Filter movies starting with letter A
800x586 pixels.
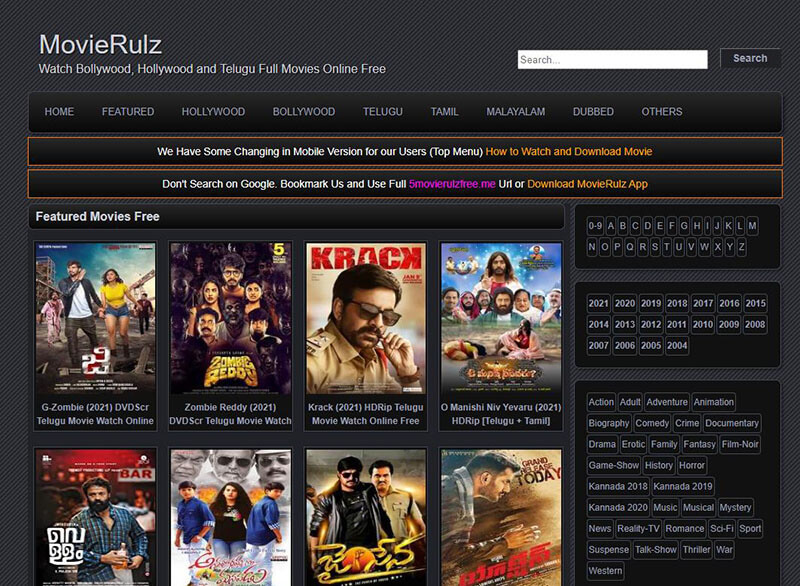pyautogui.click(x=611, y=226)
